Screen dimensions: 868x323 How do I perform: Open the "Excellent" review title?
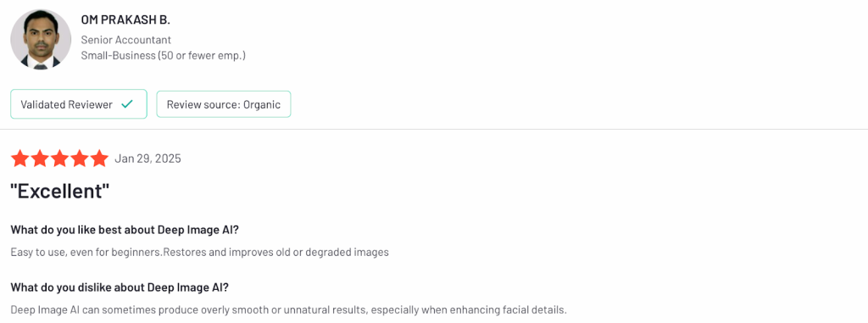click(60, 192)
